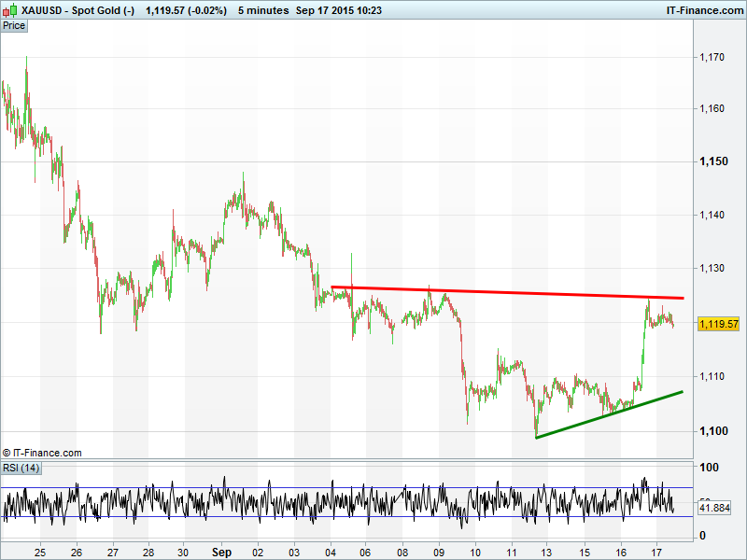Click the 1,150 price axis label
The height and width of the screenshot is (560, 747).
[x=712, y=162]
